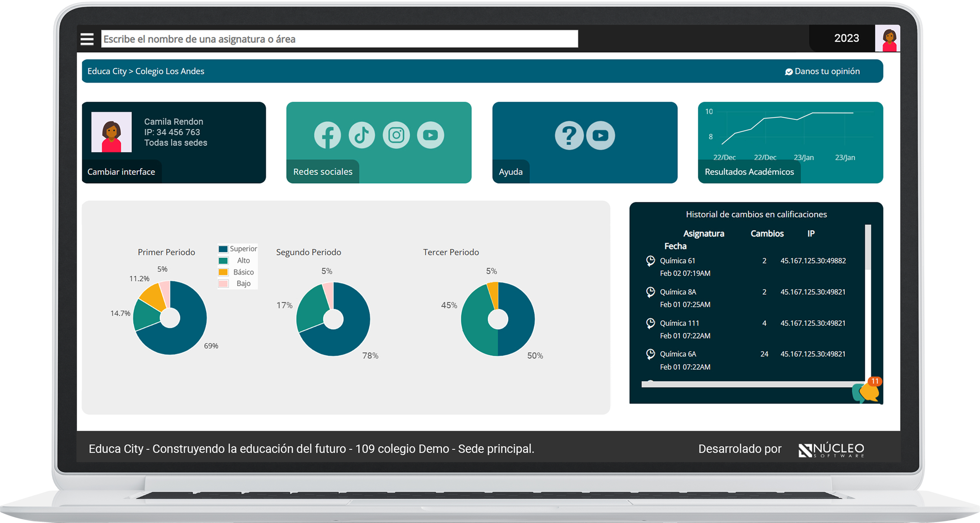Click the Redes sociales label
The image size is (980, 523).
tap(323, 172)
